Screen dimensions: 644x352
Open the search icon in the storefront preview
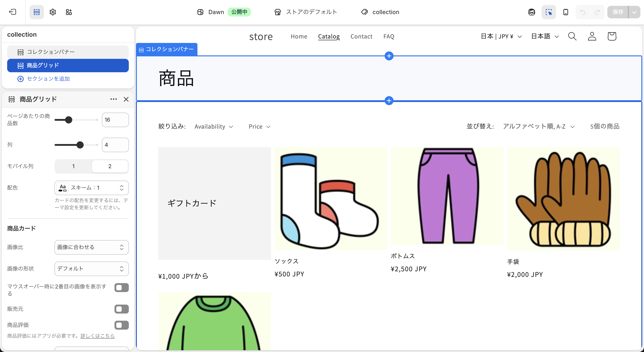(x=572, y=36)
